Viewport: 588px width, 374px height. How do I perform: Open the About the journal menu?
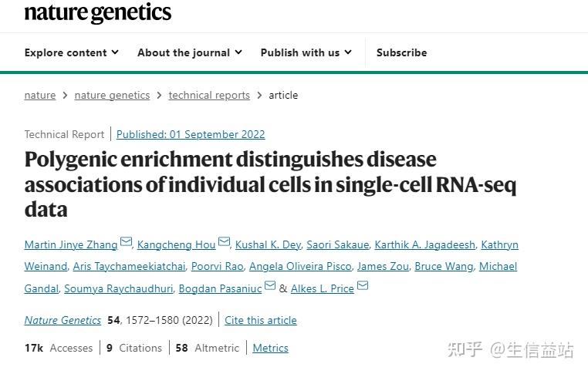tap(189, 52)
